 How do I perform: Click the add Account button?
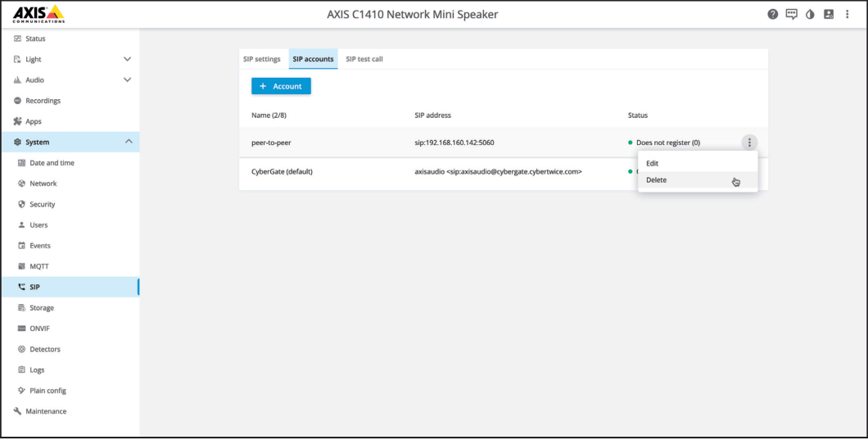[281, 86]
